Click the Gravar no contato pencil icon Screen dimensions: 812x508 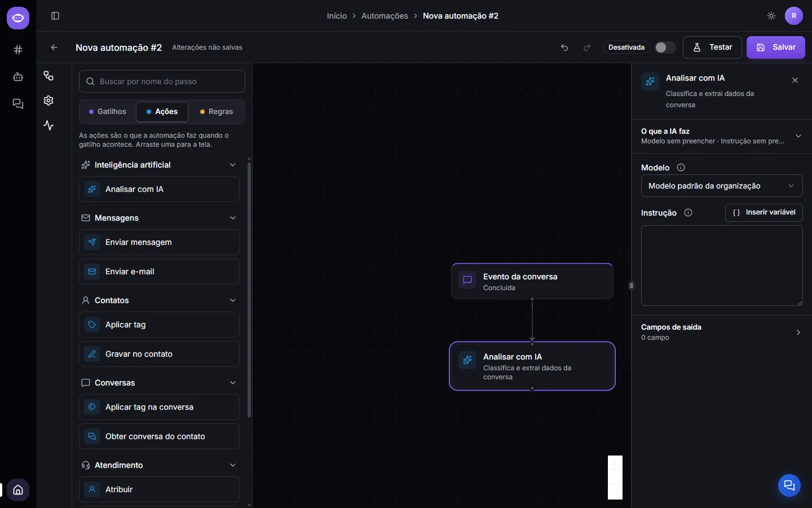click(x=92, y=354)
